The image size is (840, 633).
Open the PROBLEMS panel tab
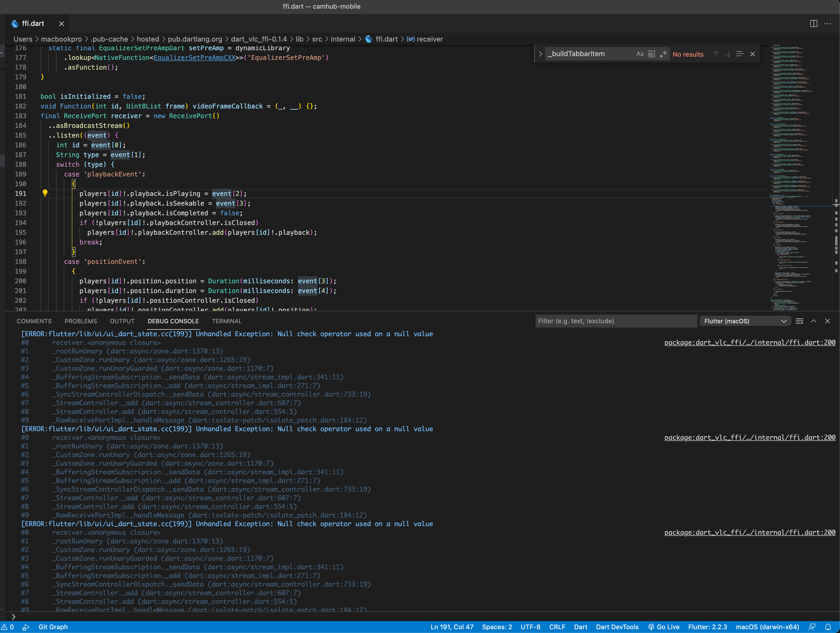point(80,321)
